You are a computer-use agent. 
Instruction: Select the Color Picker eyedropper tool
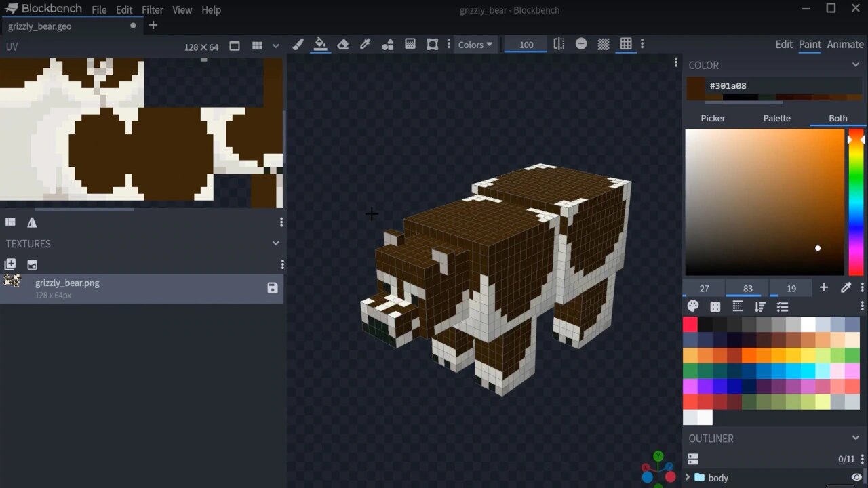point(365,45)
